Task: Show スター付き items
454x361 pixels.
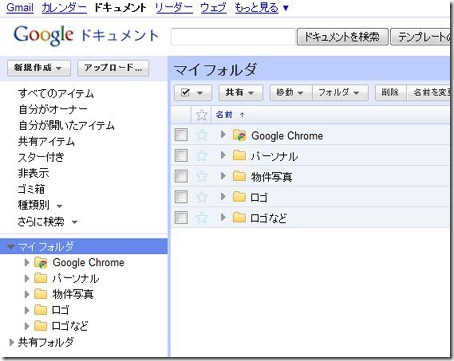Action: pyautogui.click(x=41, y=157)
